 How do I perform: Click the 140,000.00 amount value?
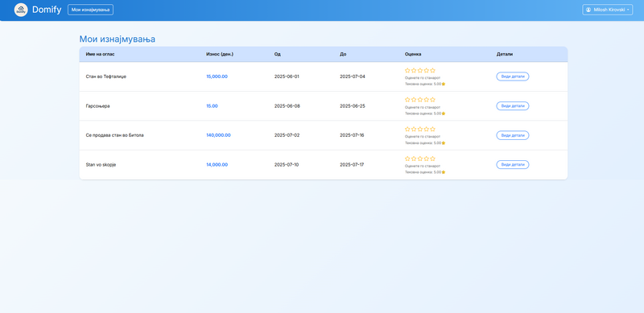(x=218, y=135)
